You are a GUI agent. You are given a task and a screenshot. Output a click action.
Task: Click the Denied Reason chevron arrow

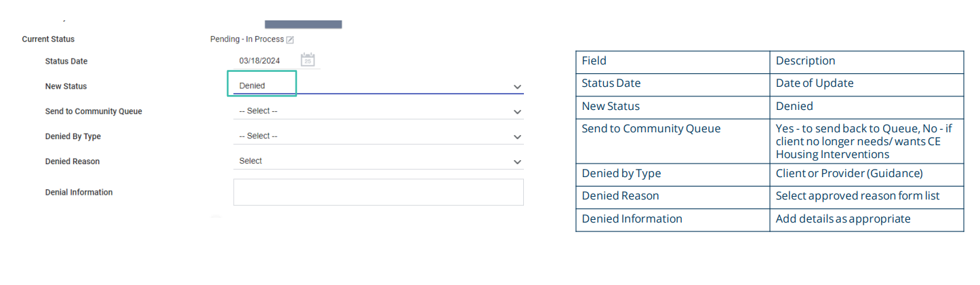pos(518,162)
